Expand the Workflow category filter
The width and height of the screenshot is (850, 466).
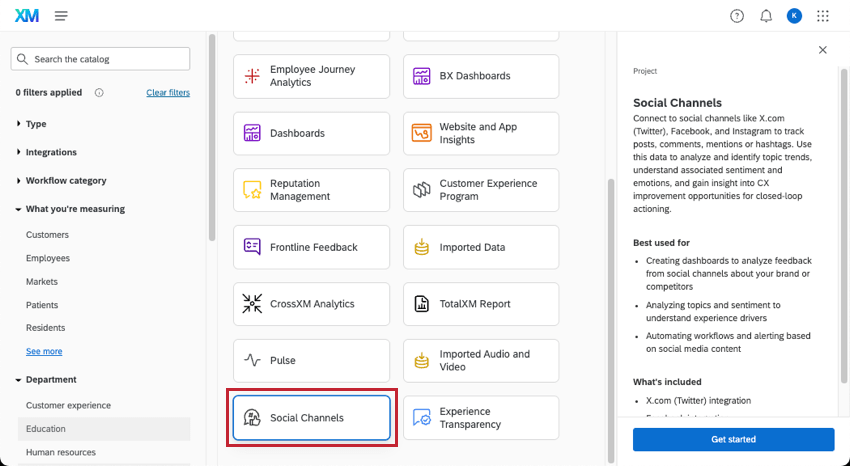coord(65,181)
